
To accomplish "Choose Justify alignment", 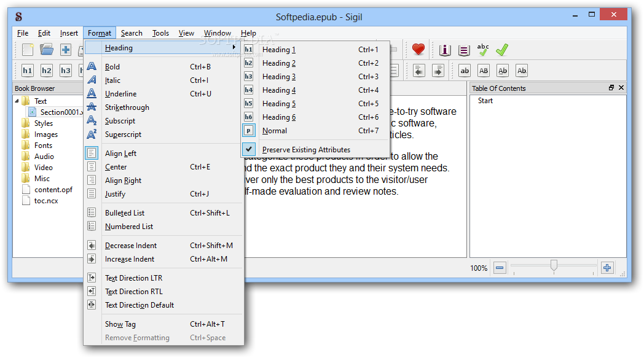I will [x=163, y=194].
